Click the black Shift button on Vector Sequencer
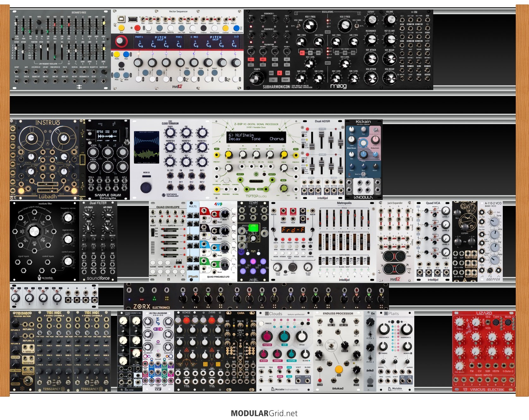The image size is (529, 420). [x=121, y=65]
